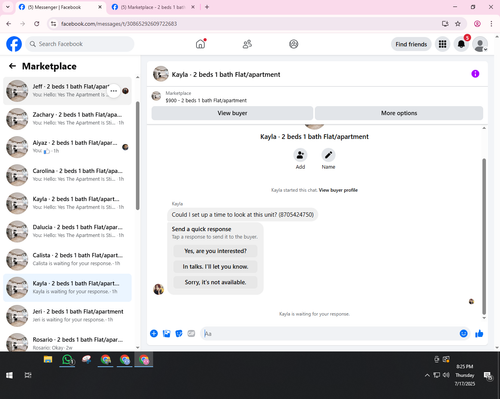500x399 pixels.
Task: Send quick reply 'Yes, are you interested?'
Action: [215, 251]
